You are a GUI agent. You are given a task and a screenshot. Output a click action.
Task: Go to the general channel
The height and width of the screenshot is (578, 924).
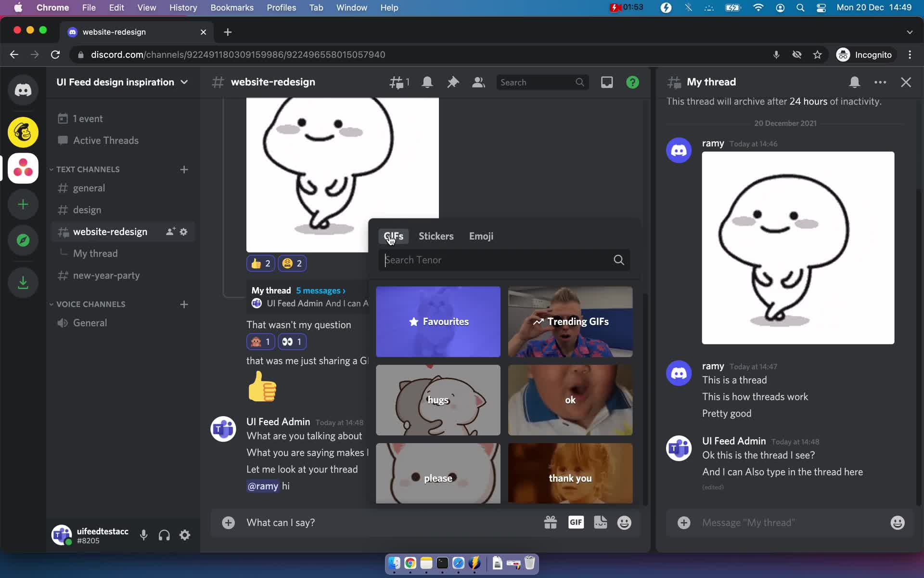coord(123,188)
